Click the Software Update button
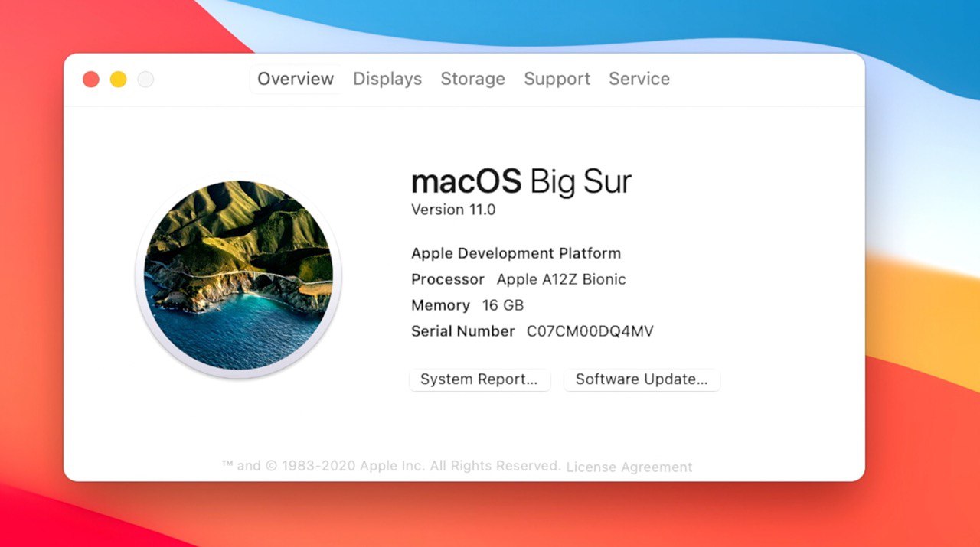The image size is (980, 547). click(642, 379)
